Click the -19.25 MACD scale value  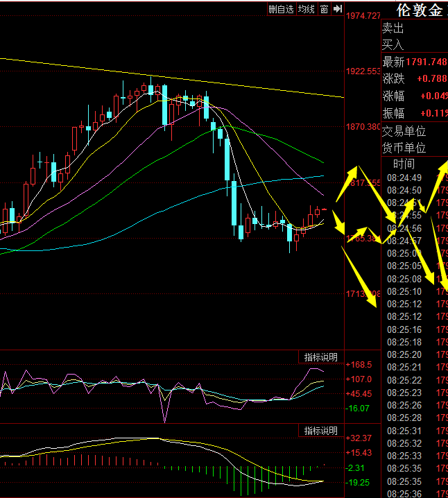pos(358,483)
